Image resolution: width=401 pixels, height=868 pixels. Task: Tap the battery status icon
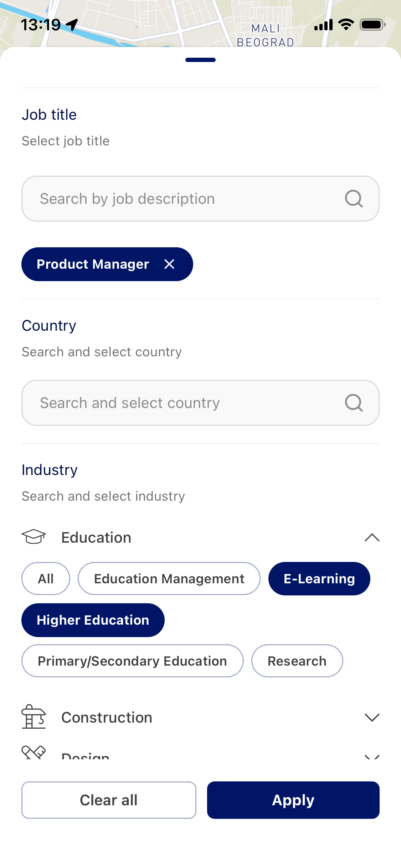point(372,25)
